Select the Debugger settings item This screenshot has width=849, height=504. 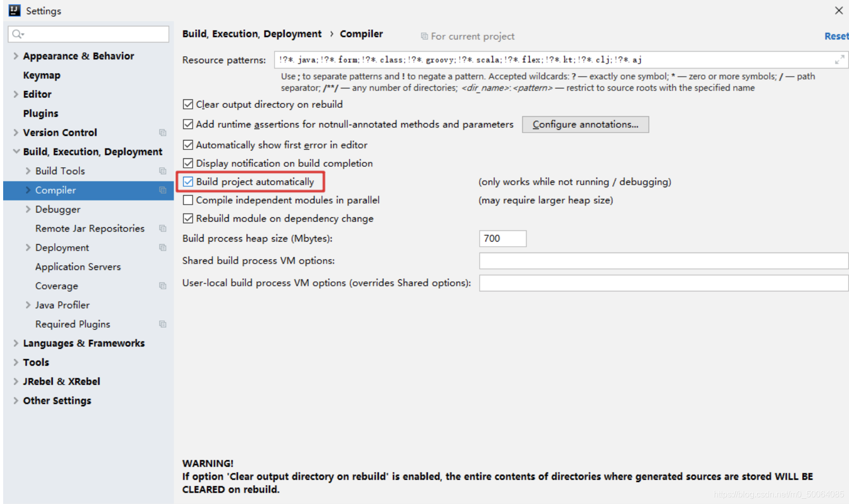[x=58, y=209]
